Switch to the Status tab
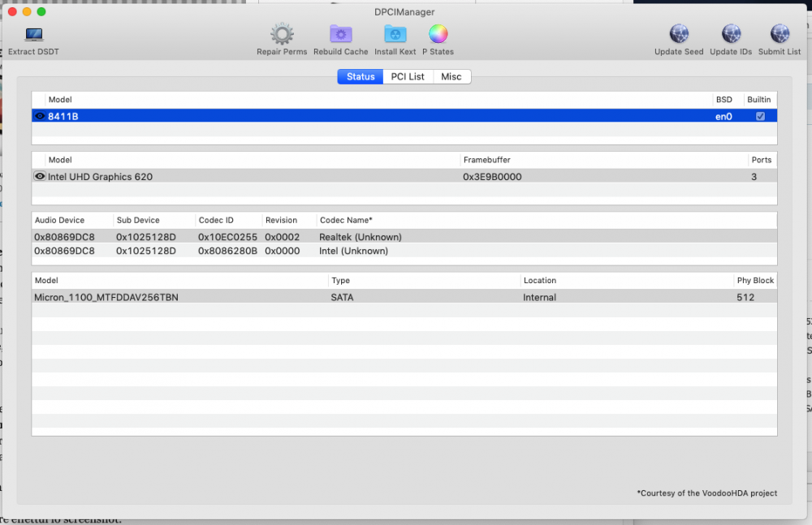This screenshot has width=812, height=525. coord(361,76)
